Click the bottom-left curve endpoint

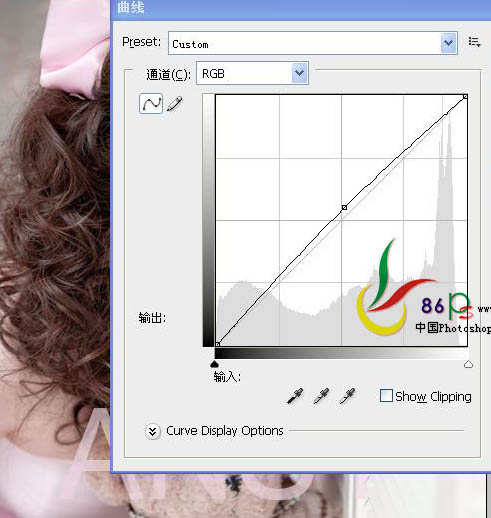218,344
